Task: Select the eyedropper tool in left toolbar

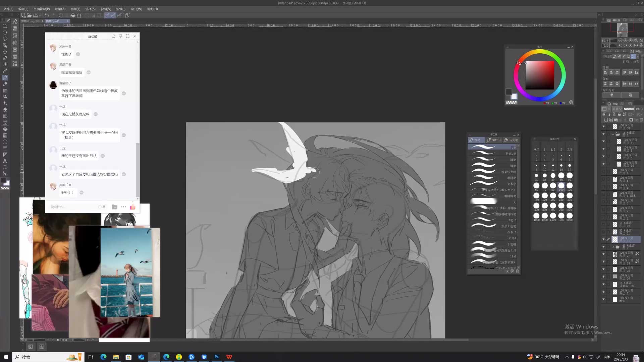Action: [5, 71]
